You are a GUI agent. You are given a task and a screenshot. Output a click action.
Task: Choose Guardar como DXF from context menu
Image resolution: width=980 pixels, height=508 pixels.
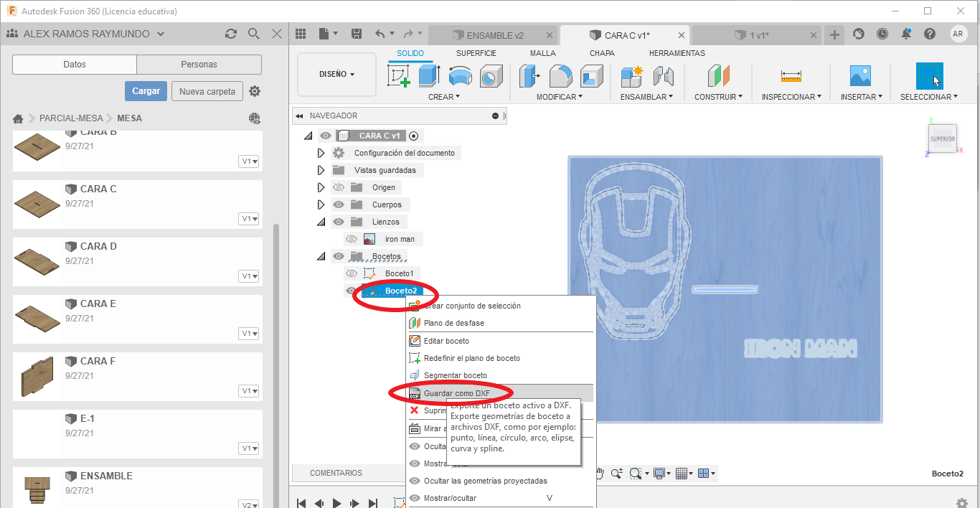(500, 393)
